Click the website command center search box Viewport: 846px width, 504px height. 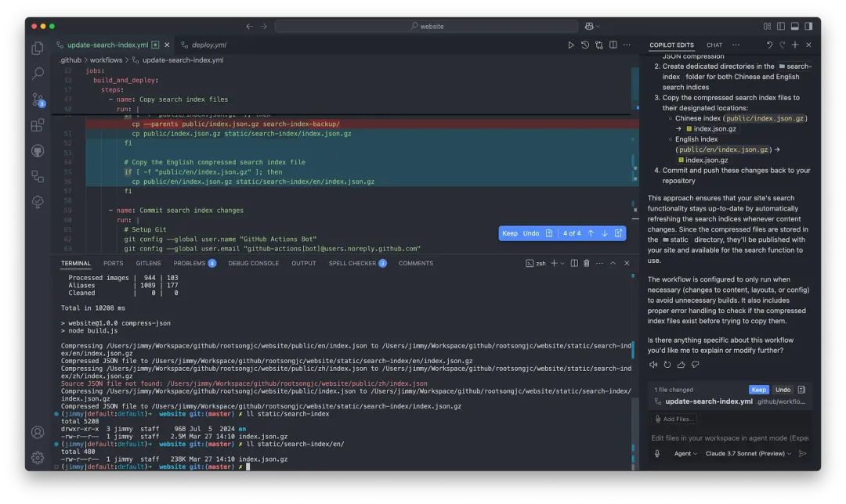[426, 26]
